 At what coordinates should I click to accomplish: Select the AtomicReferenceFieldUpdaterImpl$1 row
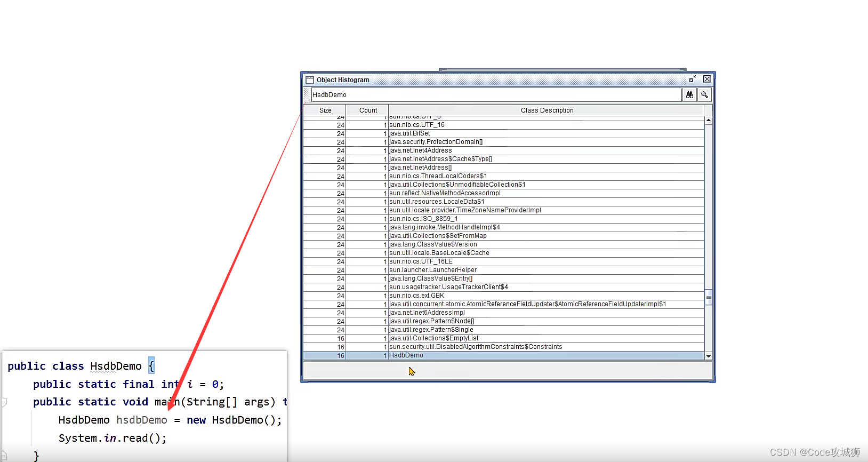504,304
